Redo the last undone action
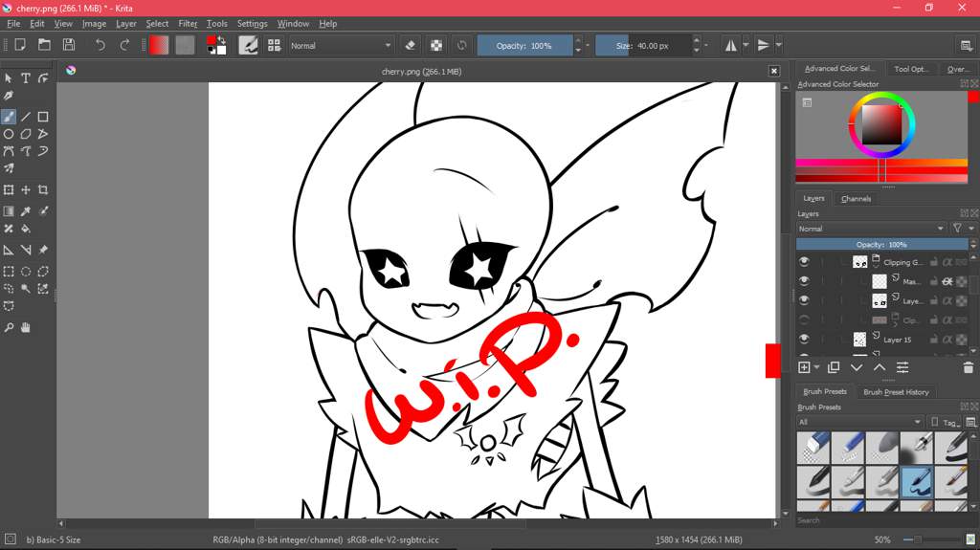This screenshot has width=980, height=550. point(124,45)
